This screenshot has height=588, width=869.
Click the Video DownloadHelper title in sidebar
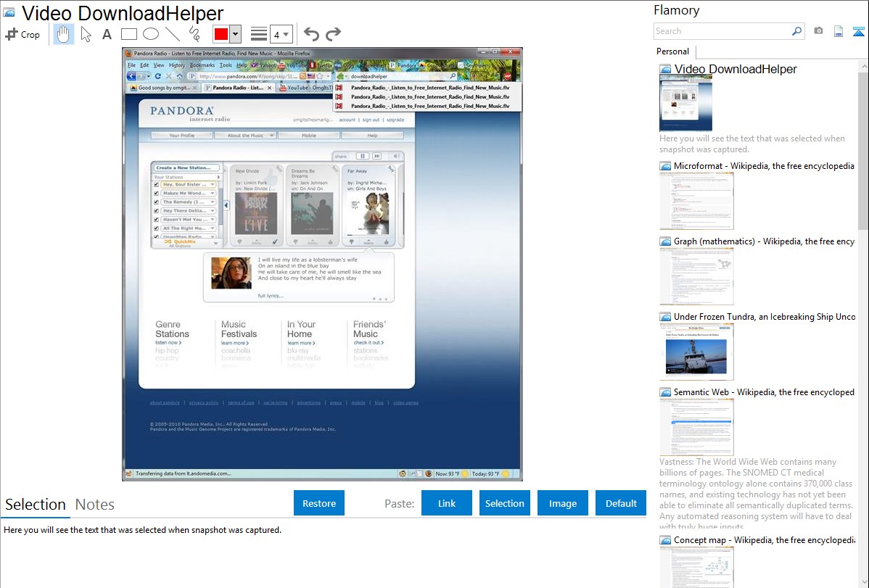(x=736, y=70)
